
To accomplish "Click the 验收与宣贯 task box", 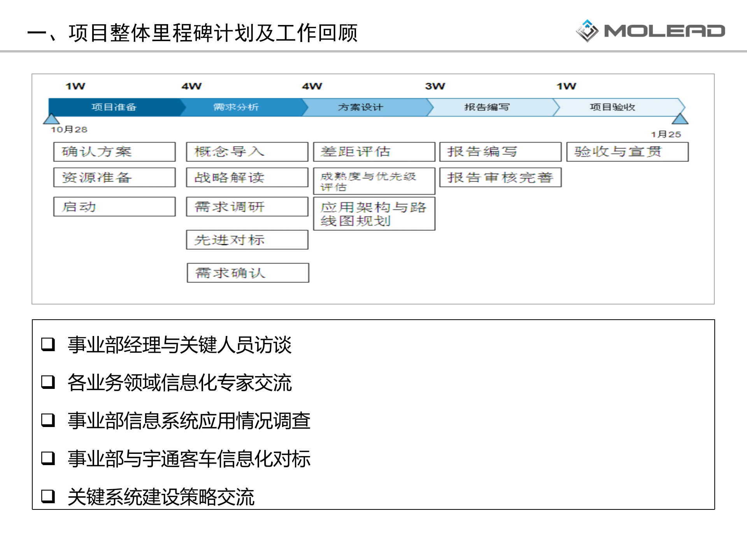I will (x=627, y=152).
